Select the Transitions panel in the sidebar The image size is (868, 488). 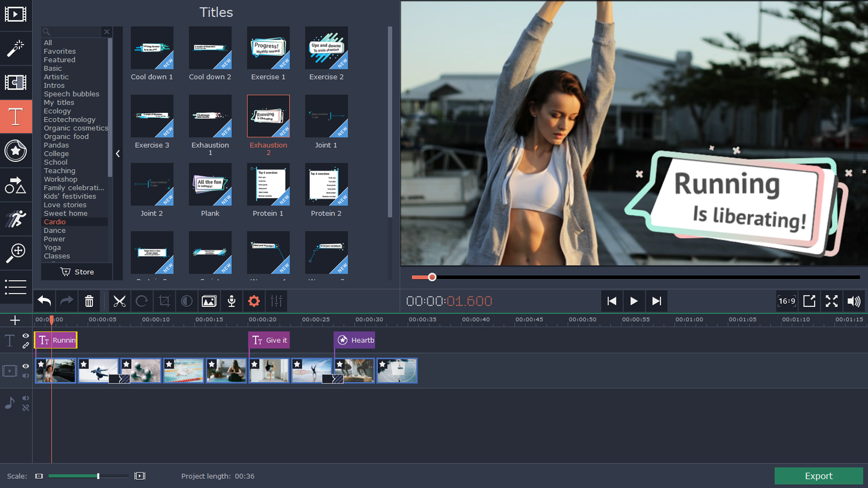coord(16,83)
